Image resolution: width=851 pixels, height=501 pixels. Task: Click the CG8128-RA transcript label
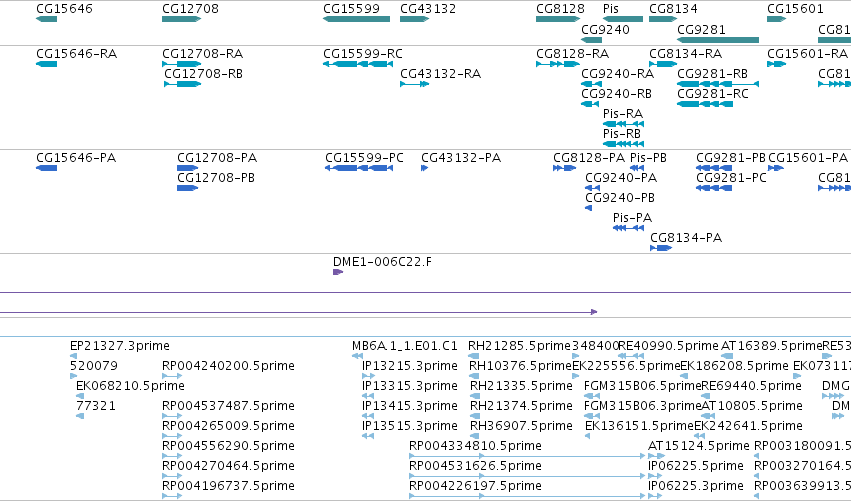coord(572,54)
